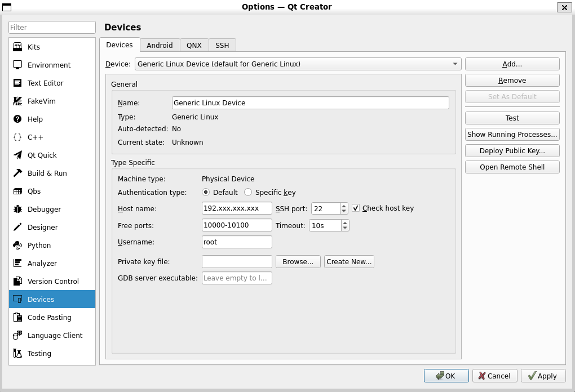The width and height of the screenshot is (575, 392).
Task: Select Default authentication type
Action: coord(206,192)
